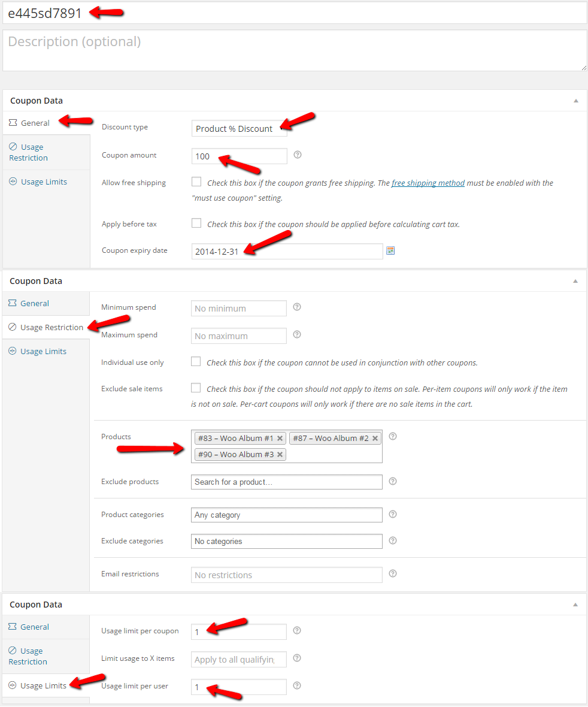Image resolution: width=588 pixels, height=707 pixels.
Task: Click the help icon beside Email restrictions
Action: click(393, 573)
